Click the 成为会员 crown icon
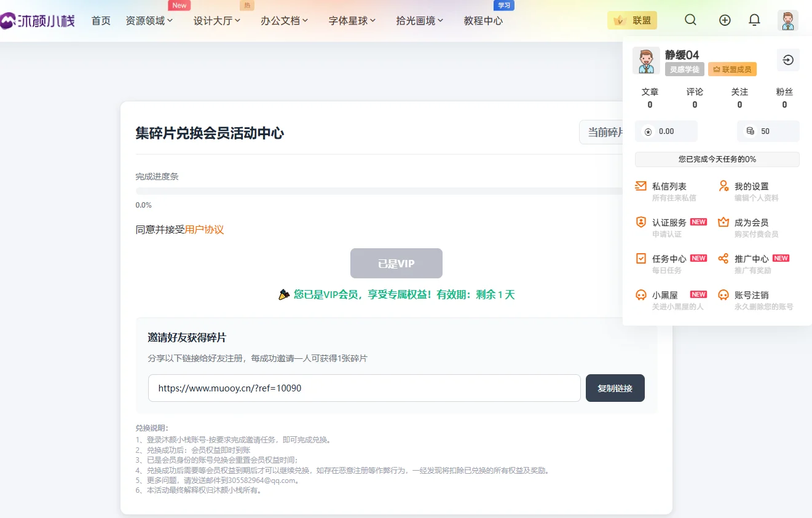Screen dimensions: 812x518 tap(723, 222)
